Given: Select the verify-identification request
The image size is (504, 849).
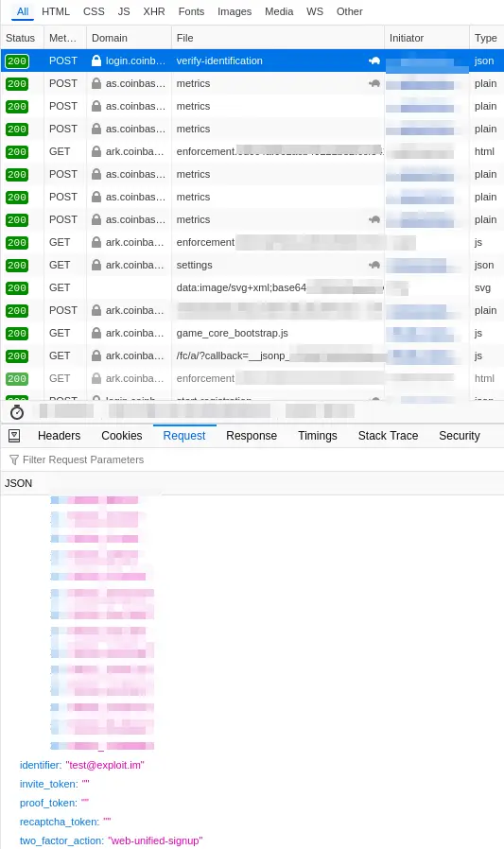Looking at the screenshot, I should coord(252,61).
